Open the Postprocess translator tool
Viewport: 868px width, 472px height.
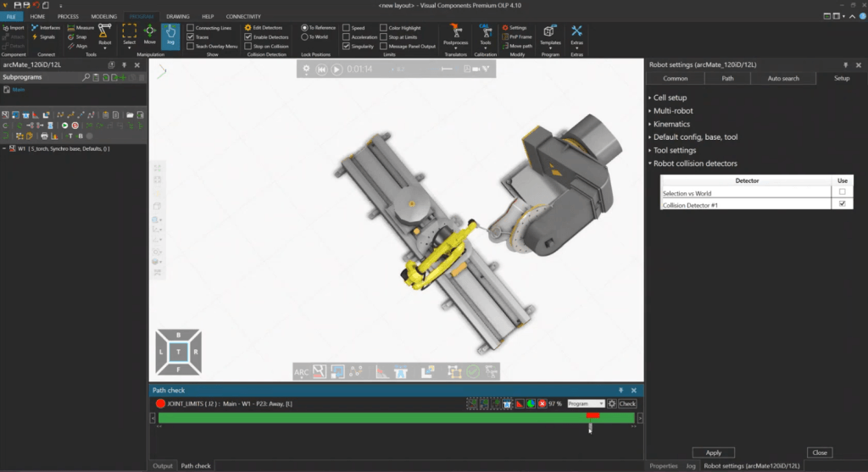456,35
